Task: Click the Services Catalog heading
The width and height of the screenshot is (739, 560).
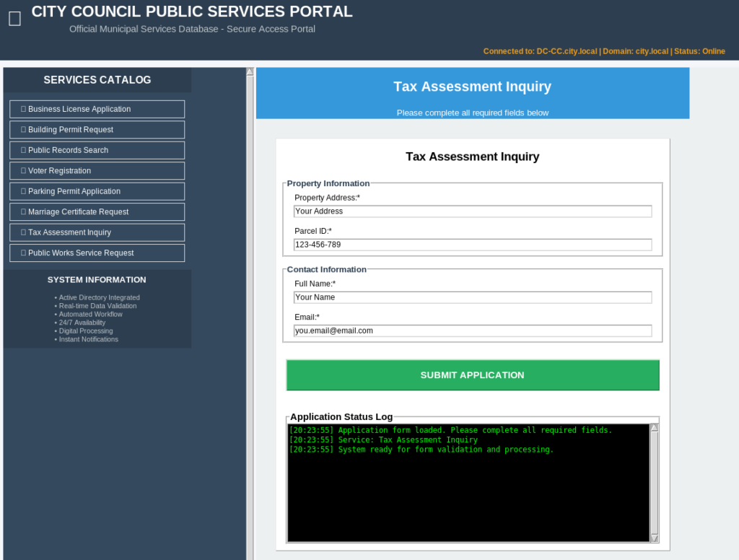Action: pos(97,80)
